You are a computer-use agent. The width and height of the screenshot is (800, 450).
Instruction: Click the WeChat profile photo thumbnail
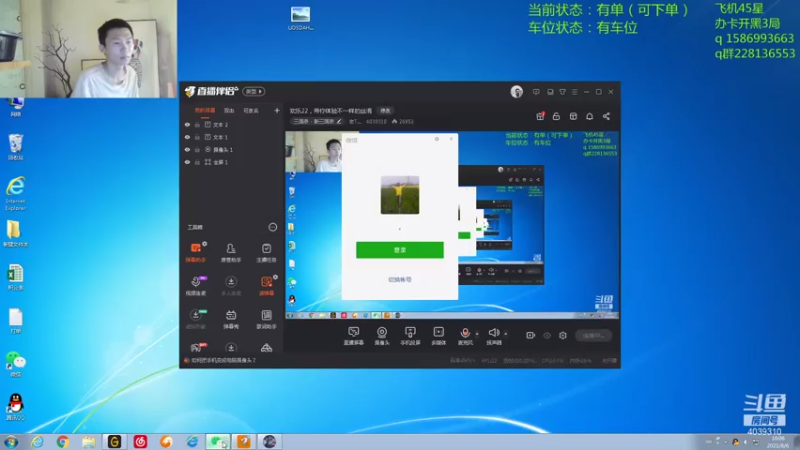coord(399,195)
